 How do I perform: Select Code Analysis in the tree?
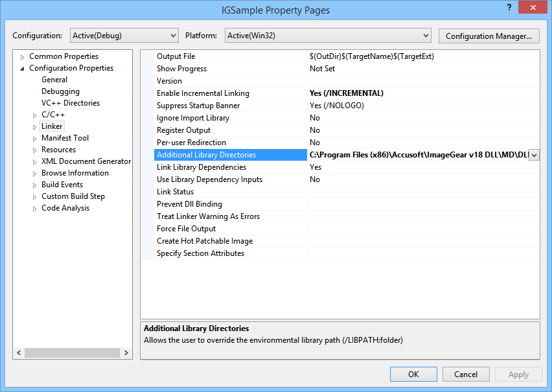tap(65, 208)
